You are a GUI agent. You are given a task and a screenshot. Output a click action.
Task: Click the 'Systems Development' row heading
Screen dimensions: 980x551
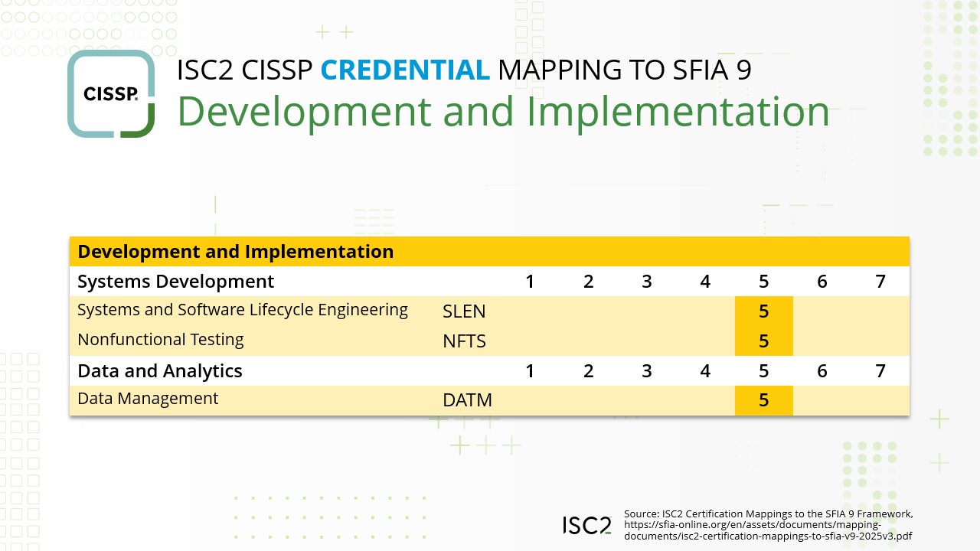click(176, 281)
